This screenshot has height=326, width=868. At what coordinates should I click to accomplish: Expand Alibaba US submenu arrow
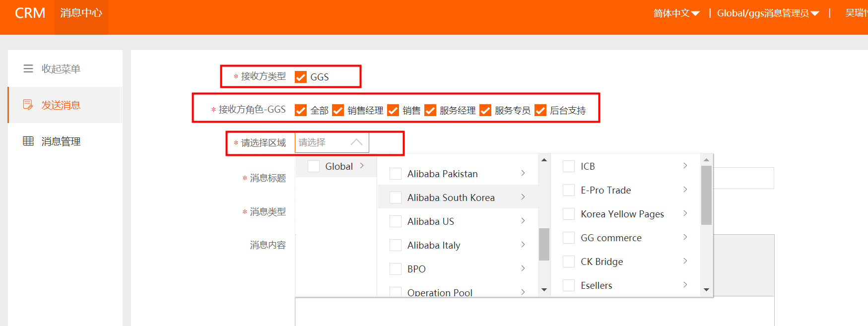tap(523, 221)
